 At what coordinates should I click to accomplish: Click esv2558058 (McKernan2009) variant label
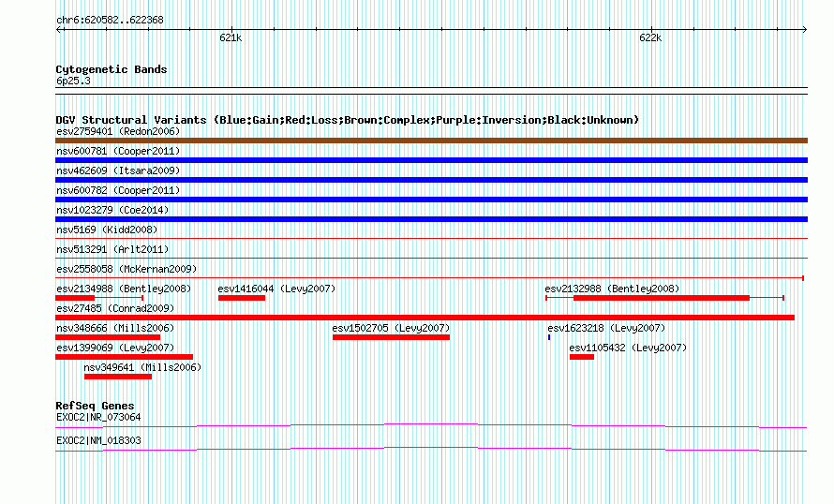click(x=127, y=269)
